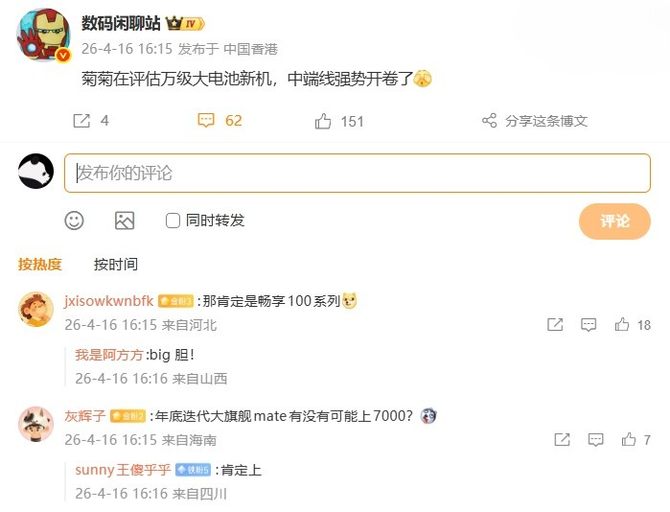Image resolution: width=670 pixels, height=512 pixels.
Task: Open the emoji picker smiley icon
Action: [74, 221]
